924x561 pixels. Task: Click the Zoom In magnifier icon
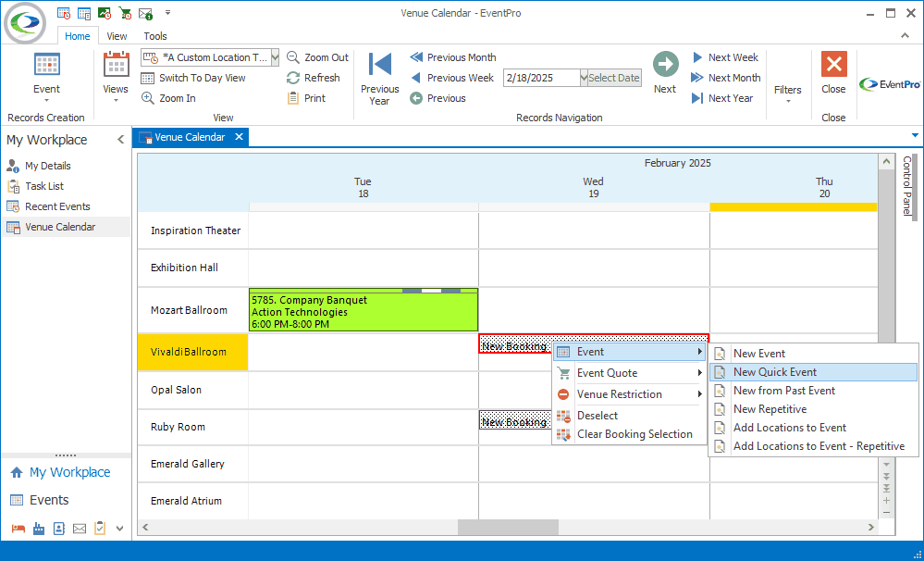point(148,98)
